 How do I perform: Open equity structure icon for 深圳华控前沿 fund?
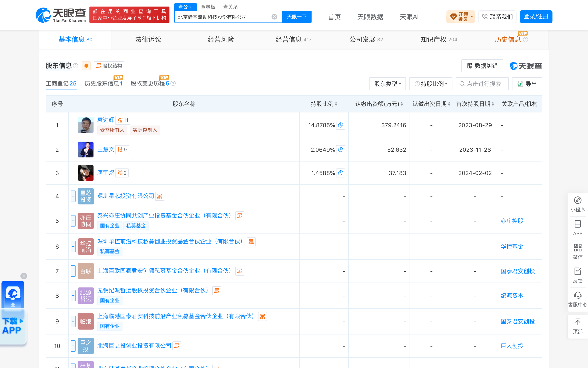[251, 241]
